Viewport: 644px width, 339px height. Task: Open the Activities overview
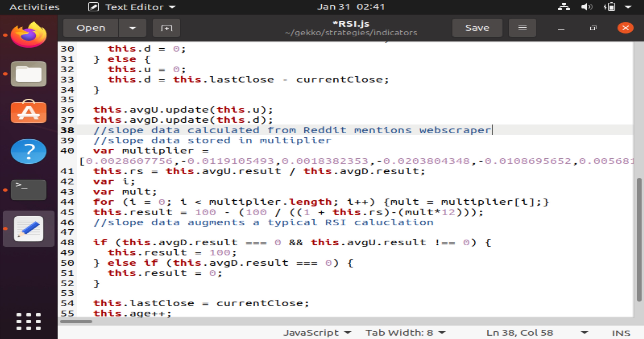35,7
